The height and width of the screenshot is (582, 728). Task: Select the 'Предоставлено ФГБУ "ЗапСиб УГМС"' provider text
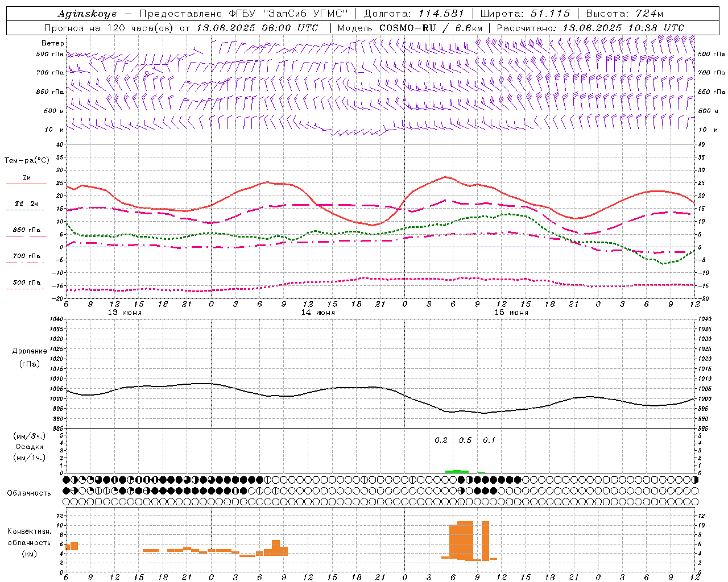(x=243, y=14)
